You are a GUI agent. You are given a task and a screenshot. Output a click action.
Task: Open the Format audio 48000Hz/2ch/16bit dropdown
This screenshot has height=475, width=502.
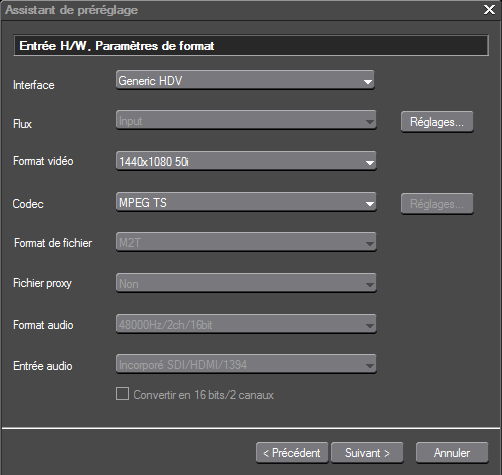click(x=246, y=324)
